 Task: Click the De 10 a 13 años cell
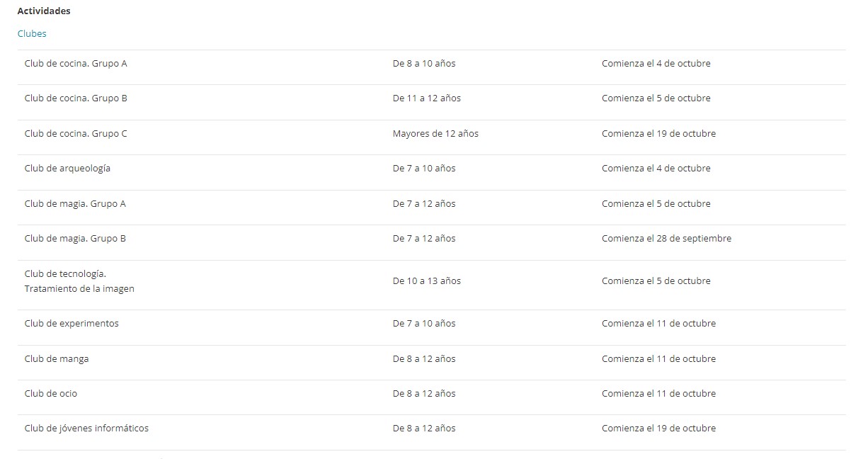click(x=427, y=281)
